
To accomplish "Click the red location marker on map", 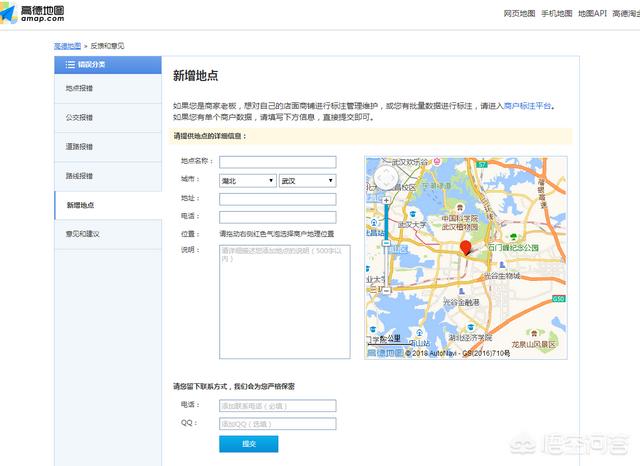I will 465,248.
